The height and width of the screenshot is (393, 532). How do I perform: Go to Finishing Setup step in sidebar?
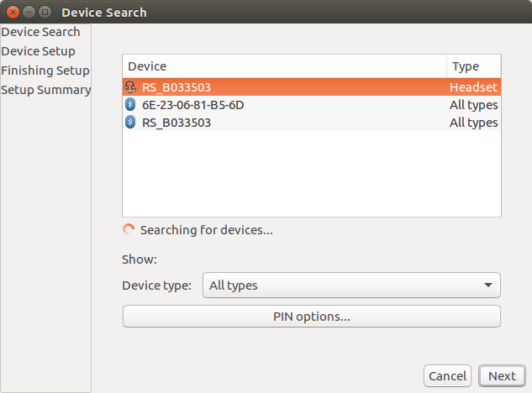(45, 71)
